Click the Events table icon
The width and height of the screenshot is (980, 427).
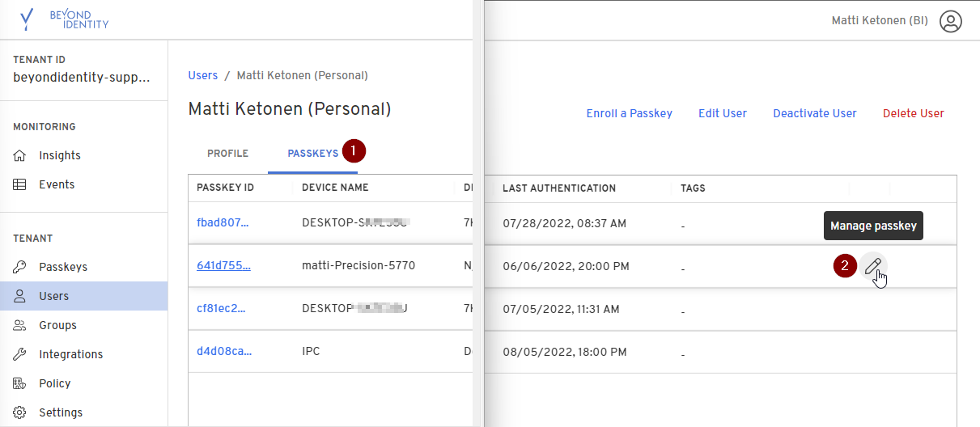(x=20, y=184)
